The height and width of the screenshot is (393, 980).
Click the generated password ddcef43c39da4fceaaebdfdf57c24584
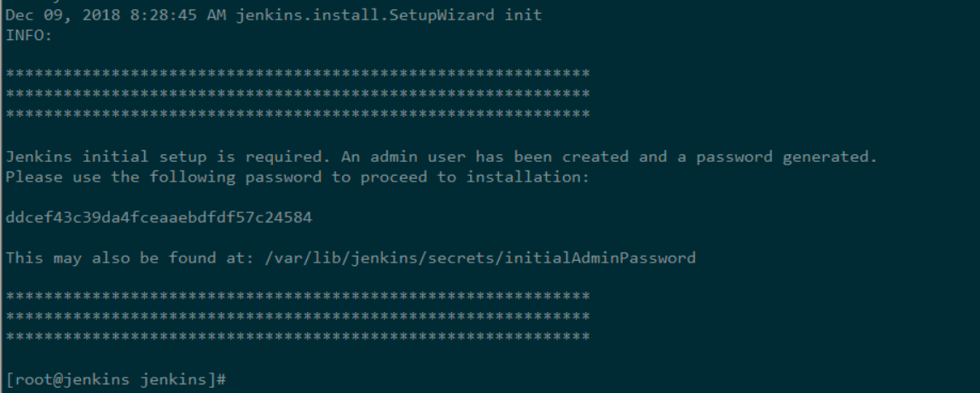(159, 218)
